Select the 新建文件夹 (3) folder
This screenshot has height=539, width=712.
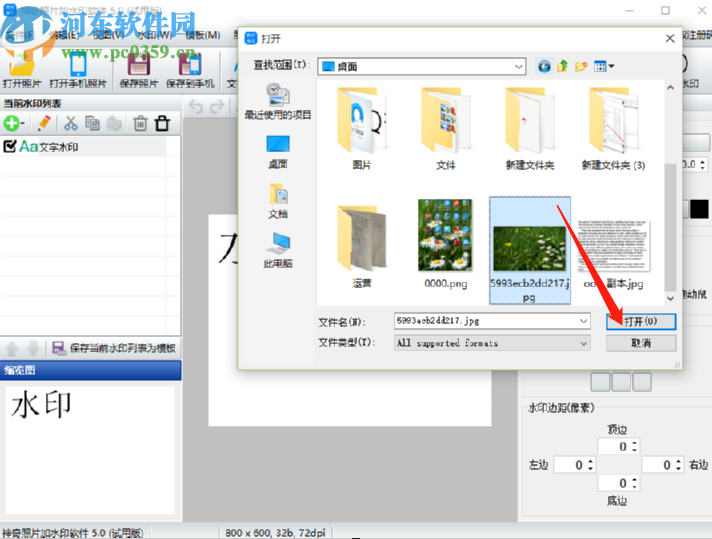point(613,129)
